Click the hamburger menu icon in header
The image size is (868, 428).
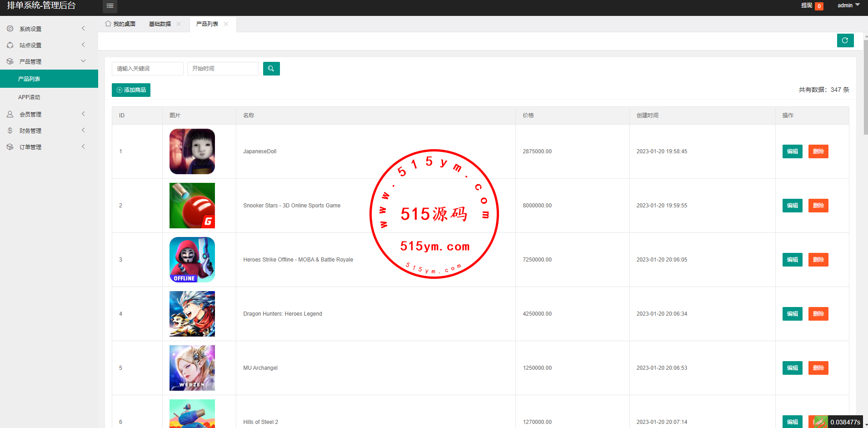pyautogui.click(x=110, y=6)
